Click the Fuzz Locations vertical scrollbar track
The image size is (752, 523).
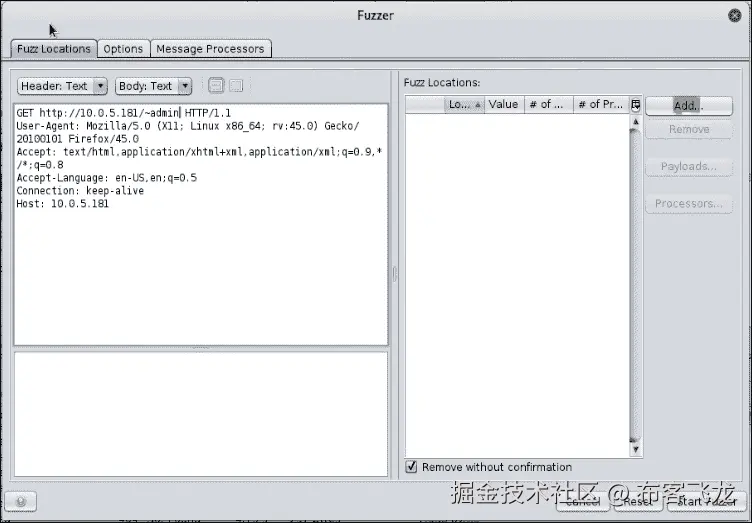coord(635,285)
